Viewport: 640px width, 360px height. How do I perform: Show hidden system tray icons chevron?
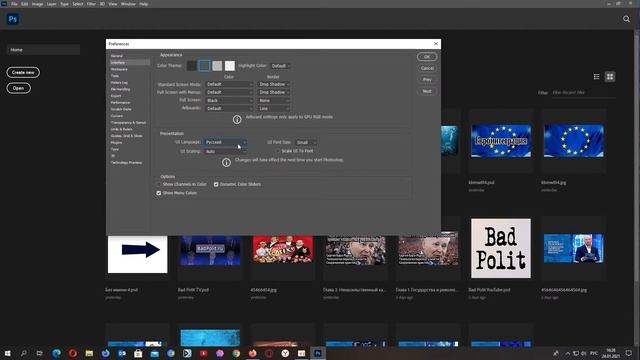point(567,353)
